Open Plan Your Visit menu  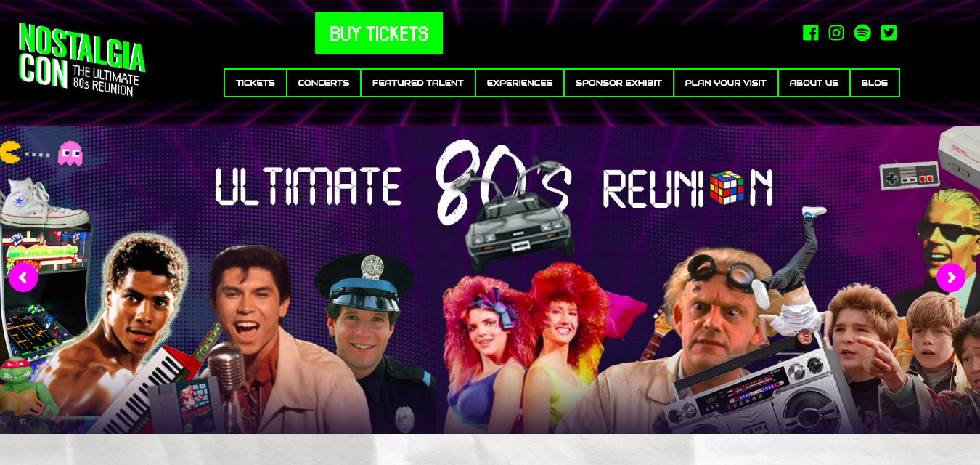coord(726,83)
